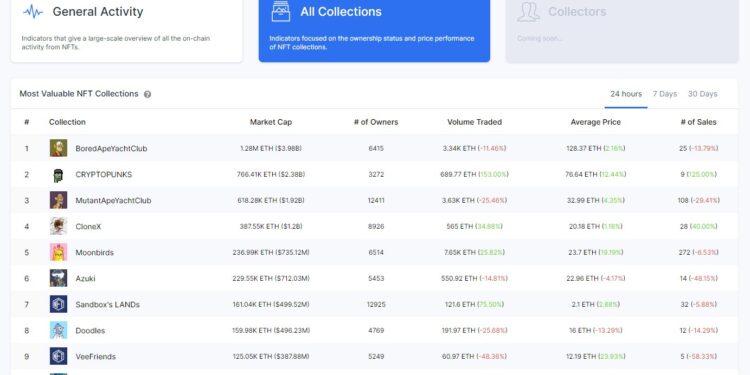Click the Sandbox's LANDs collection logo

[x=58, y=304]
